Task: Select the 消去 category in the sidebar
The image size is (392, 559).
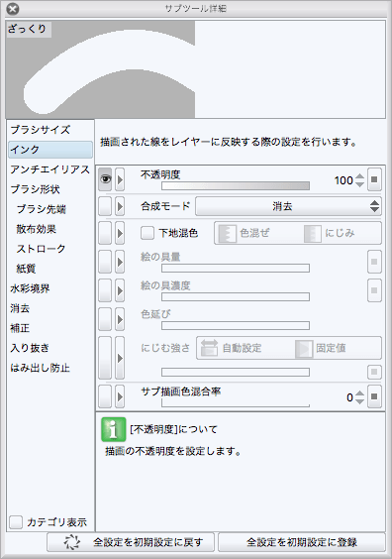Action: (20, 308)
